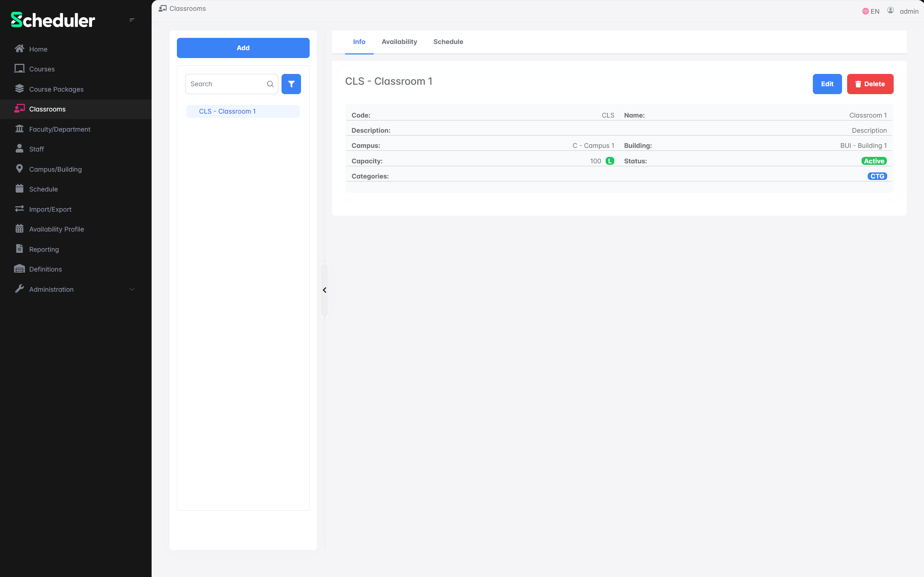Click the search magnifier icon

tap(270, 84)
